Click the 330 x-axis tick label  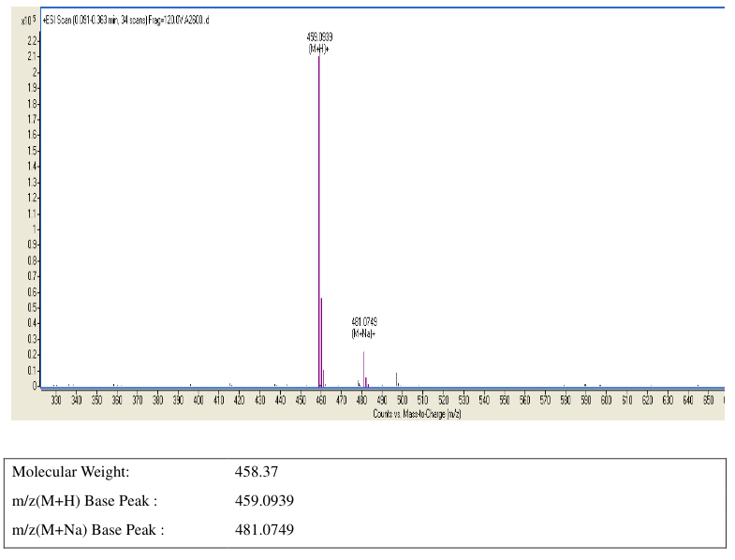(x=56, y=400)
